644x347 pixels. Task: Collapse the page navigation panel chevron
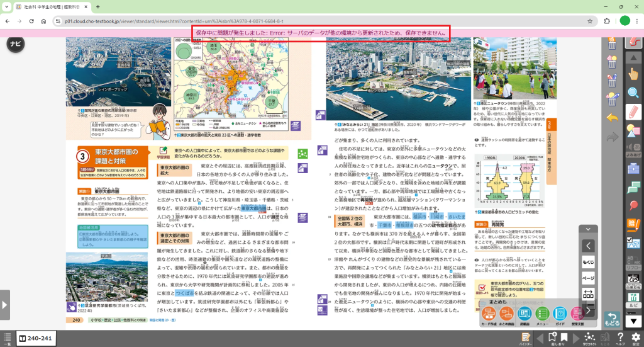pos(588,229)
